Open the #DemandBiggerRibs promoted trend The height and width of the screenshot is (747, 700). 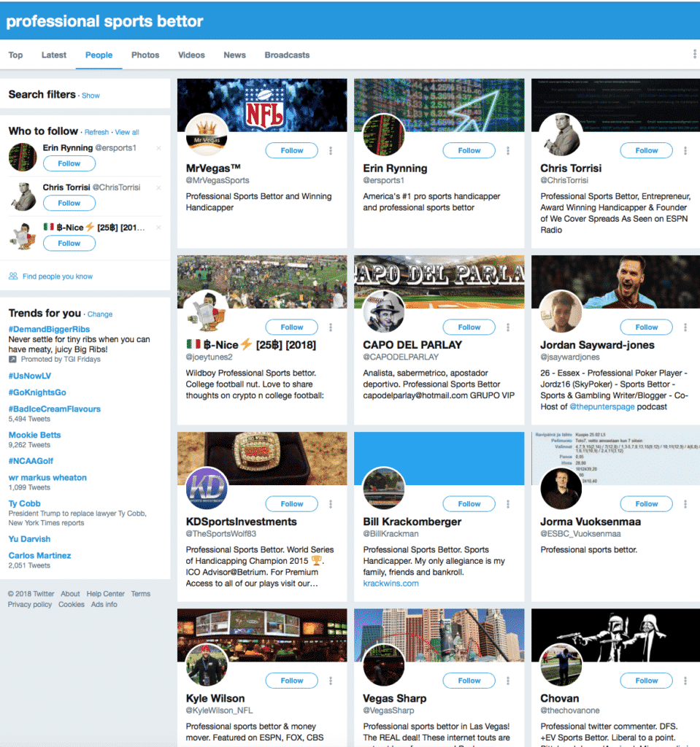click(49, 329)
